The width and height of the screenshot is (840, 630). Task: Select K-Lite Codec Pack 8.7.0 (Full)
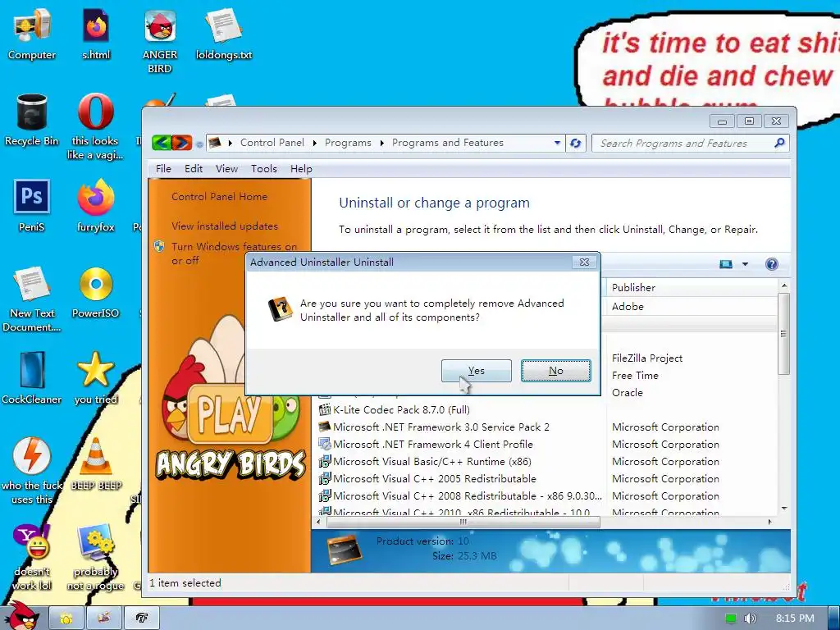coord(401,410)
